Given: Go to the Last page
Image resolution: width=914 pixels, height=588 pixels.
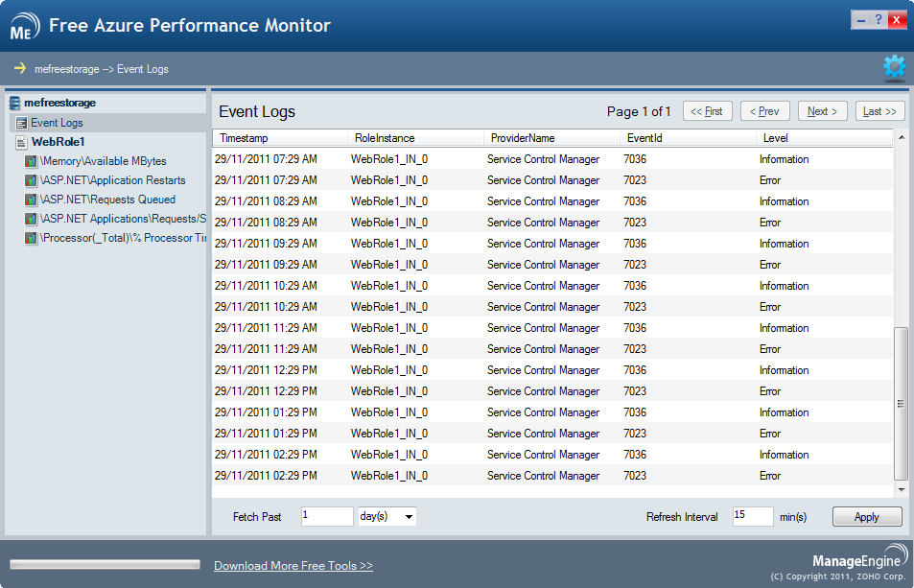Looking at the screenshot, I should tap(880, 111).
